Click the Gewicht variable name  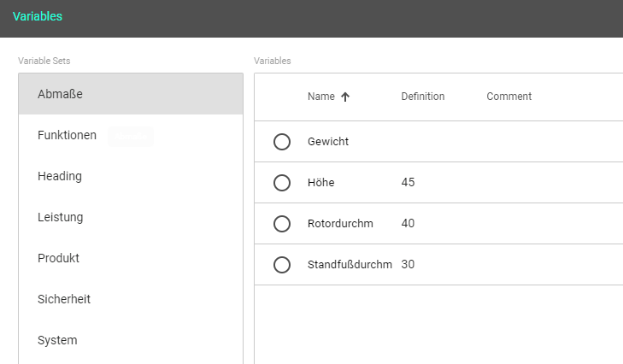click(328, 142)
